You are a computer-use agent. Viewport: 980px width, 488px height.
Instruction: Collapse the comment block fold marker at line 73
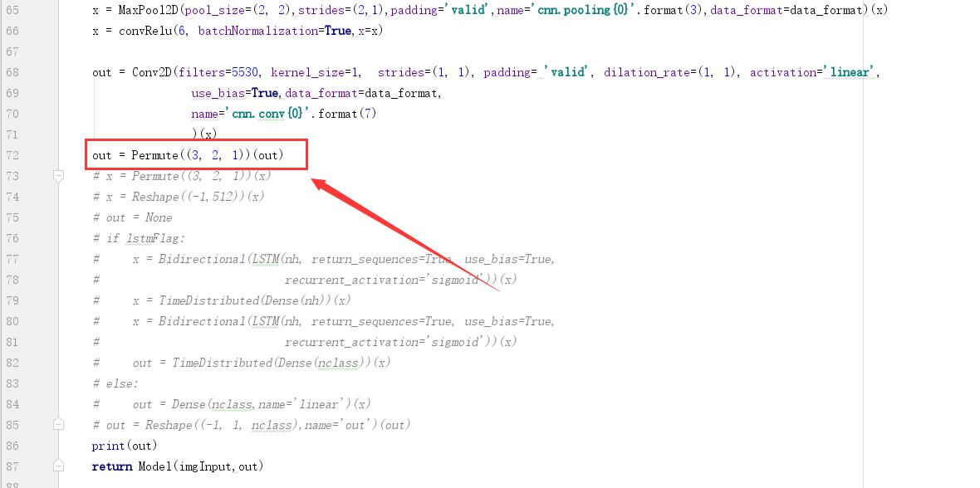59,176
